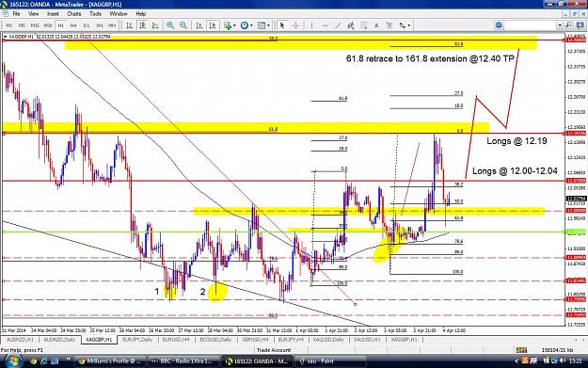
Task: Open the File menu
Action: [17, 13]
